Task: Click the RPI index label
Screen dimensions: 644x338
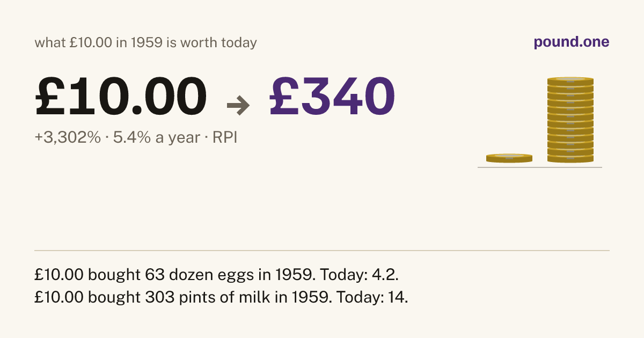Action: (x=225, y=138)
